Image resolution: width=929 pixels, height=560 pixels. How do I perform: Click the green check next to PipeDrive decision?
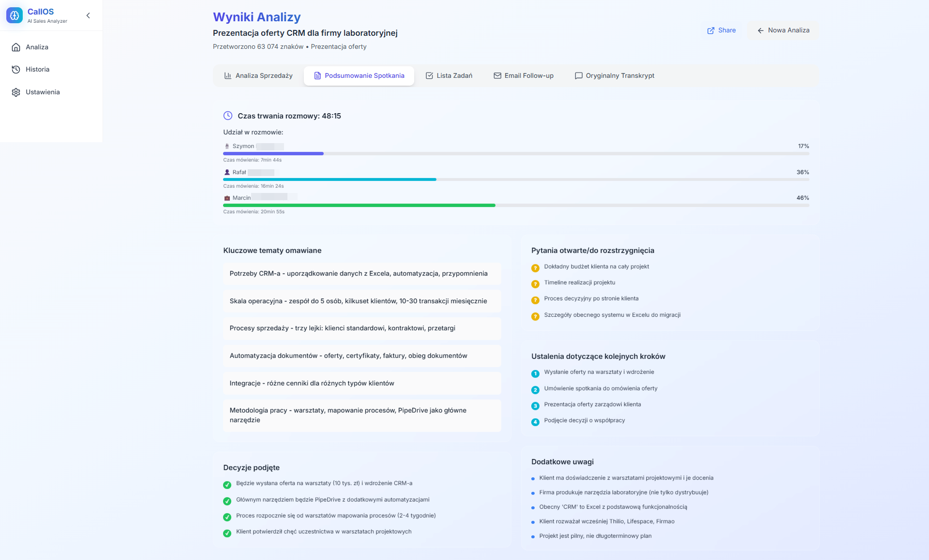click(x=227, y=501)
